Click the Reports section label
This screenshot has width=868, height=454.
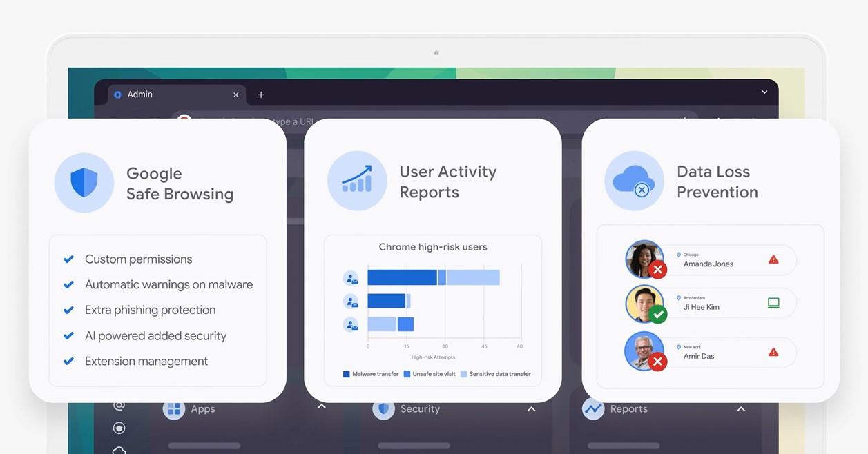(x=629, y=409)
